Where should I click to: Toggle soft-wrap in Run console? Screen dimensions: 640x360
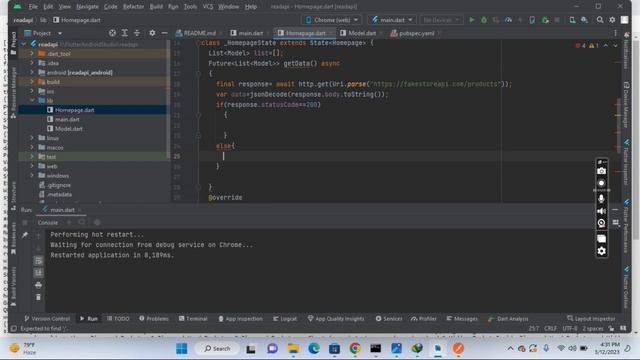(x=38, y=260)
